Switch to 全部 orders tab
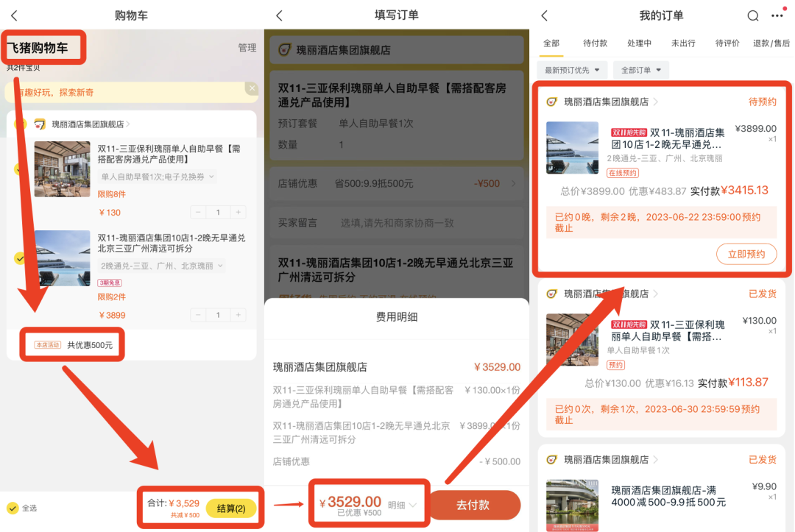The height and width of the screenshot is (532, 795). 551,43
